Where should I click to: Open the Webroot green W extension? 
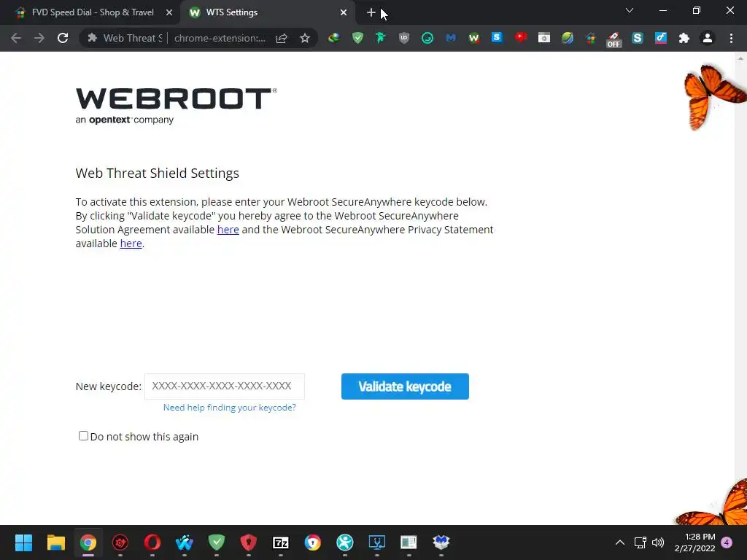(473, 38)
